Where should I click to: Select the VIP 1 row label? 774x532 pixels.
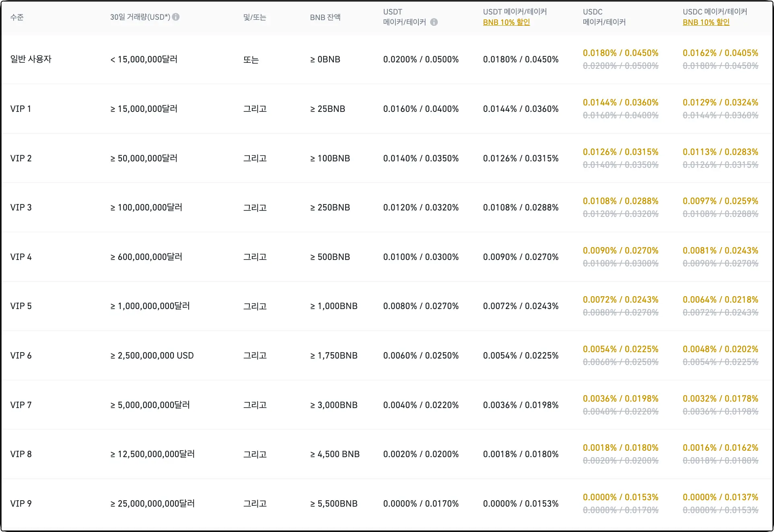pyautogui.click(x=21, y=109)
